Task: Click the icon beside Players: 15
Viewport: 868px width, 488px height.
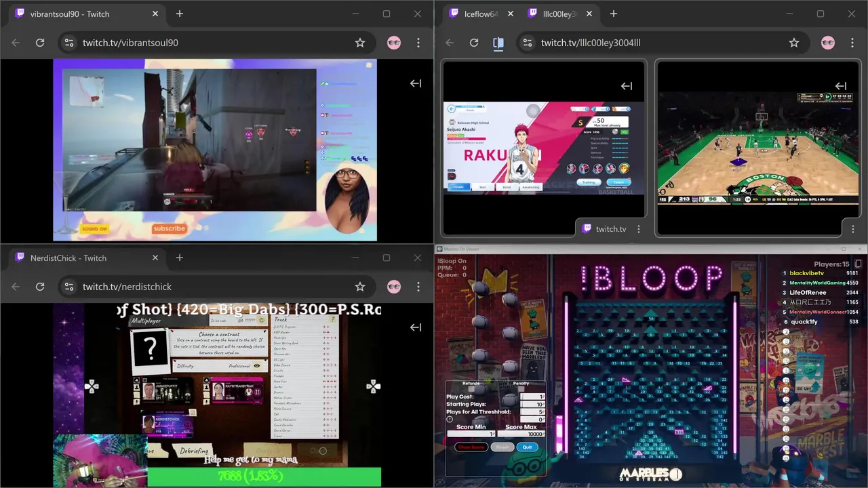Action: [x=858, y=264]
